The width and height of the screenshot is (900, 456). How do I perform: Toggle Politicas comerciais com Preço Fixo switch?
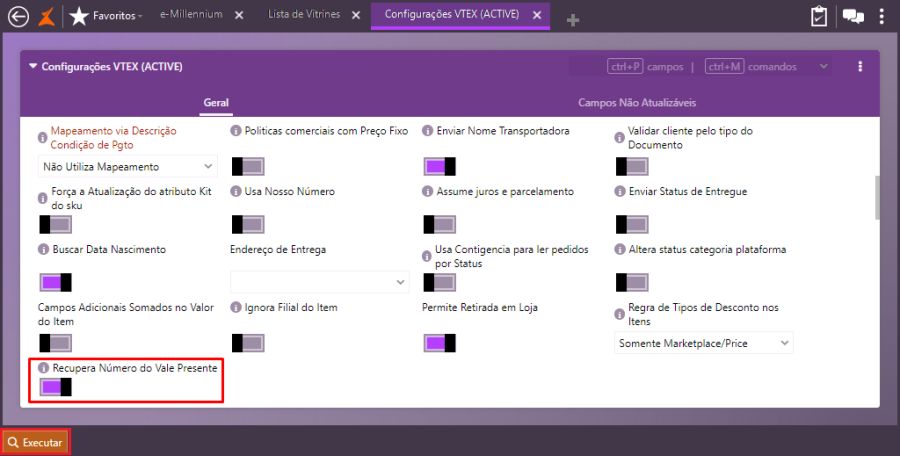(248, 167)
